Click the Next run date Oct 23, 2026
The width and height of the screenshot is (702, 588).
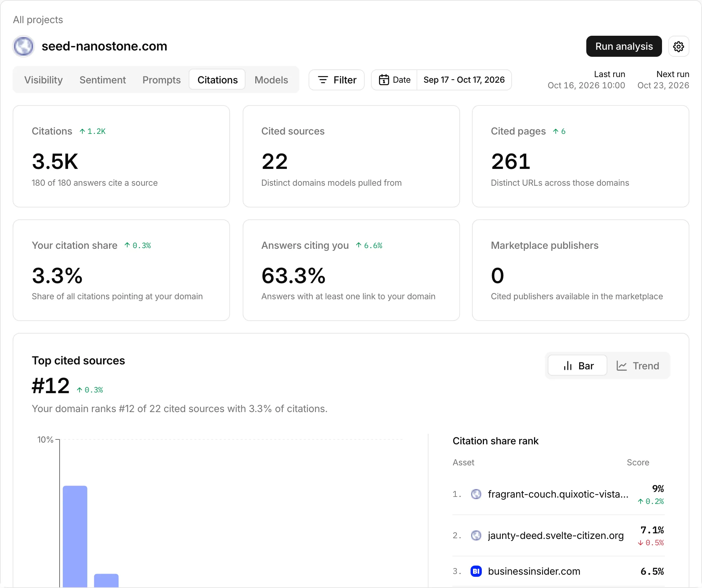tap(663, 86)
